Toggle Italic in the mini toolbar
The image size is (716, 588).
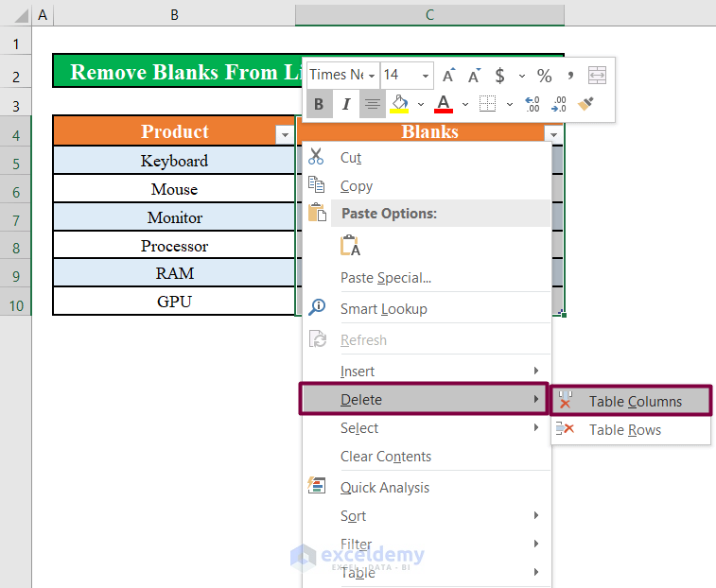pyautogui.click(x=345, y=104)
